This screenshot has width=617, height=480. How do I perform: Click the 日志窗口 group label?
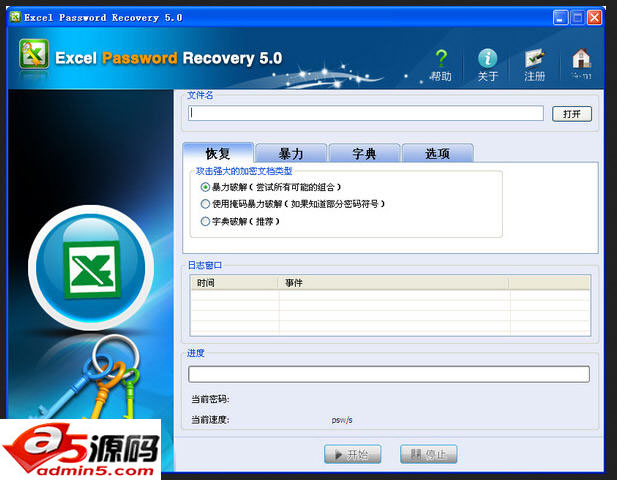205,265
